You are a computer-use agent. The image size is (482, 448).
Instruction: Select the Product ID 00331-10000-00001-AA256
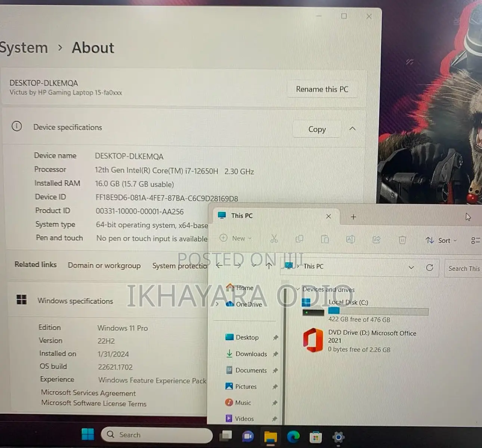(140, 211)
